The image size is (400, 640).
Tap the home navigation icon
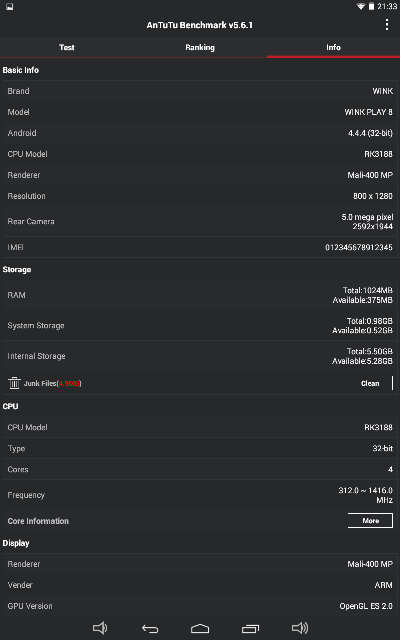(x=200, y=629)
